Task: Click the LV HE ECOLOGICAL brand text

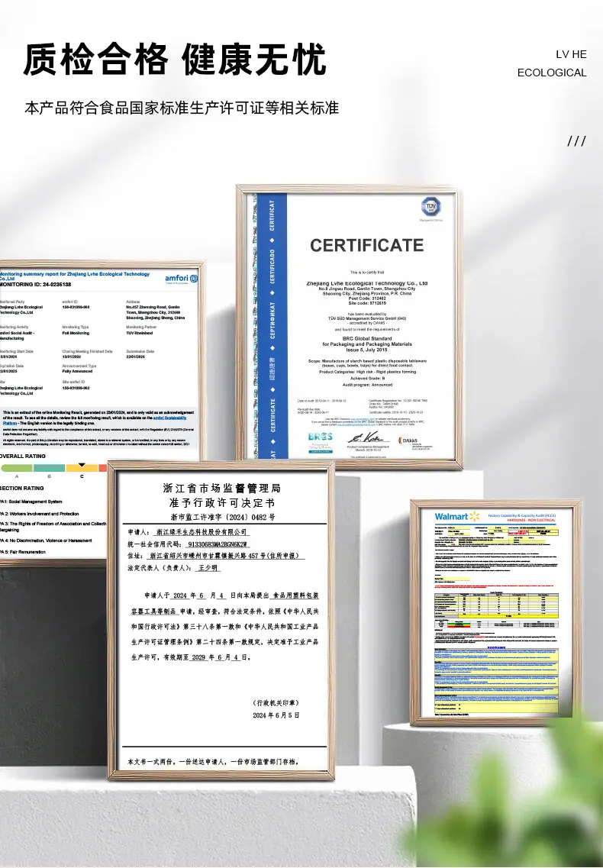Action: (552, 63)
